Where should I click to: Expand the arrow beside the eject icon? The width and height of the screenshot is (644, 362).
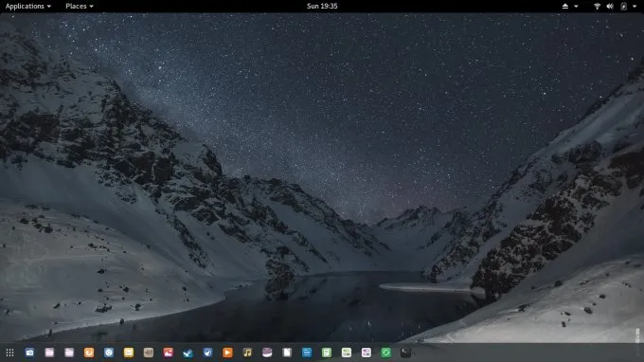pyautogui.click(x=576, y=7)
